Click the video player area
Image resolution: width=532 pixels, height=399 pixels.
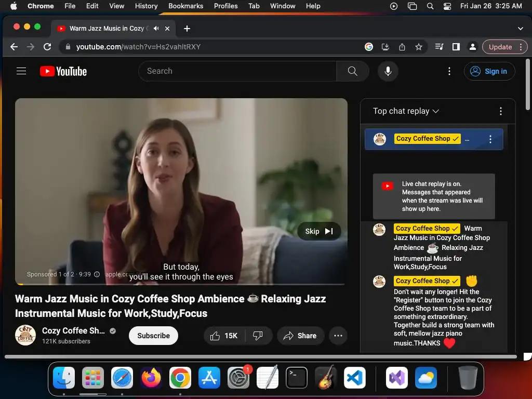[x=181, y=191]
